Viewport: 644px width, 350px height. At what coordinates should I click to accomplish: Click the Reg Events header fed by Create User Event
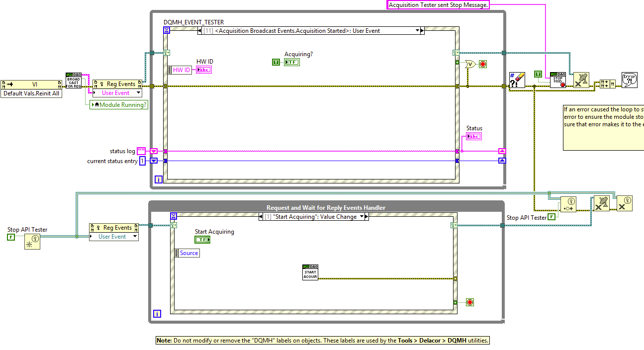(x=114, y=228)
